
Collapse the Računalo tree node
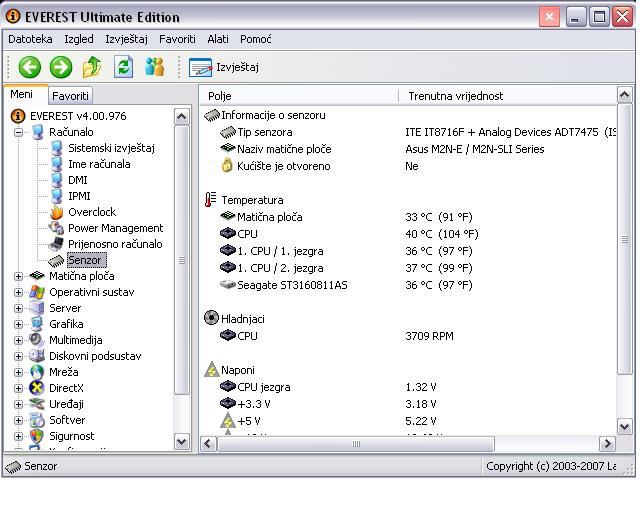(19, 132)
